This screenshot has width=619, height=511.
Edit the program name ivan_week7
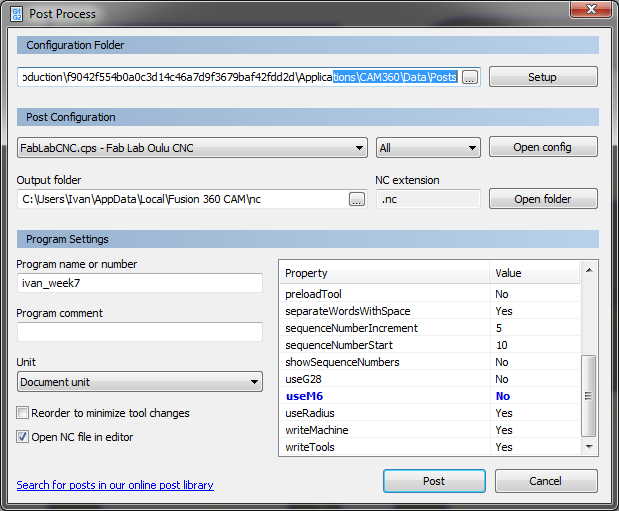click(x=140, y=283)
